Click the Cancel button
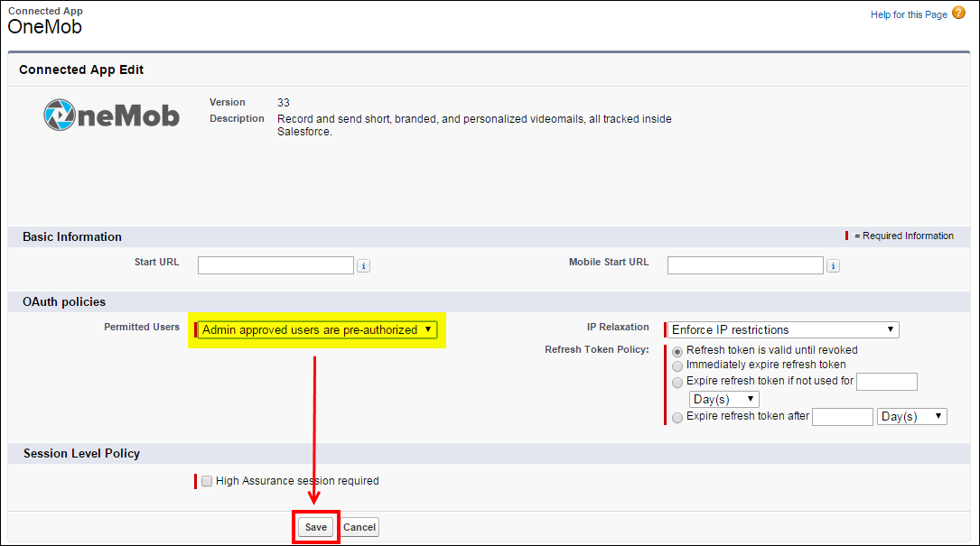Viewport: 980px width, 546px height. pos(359,527)
